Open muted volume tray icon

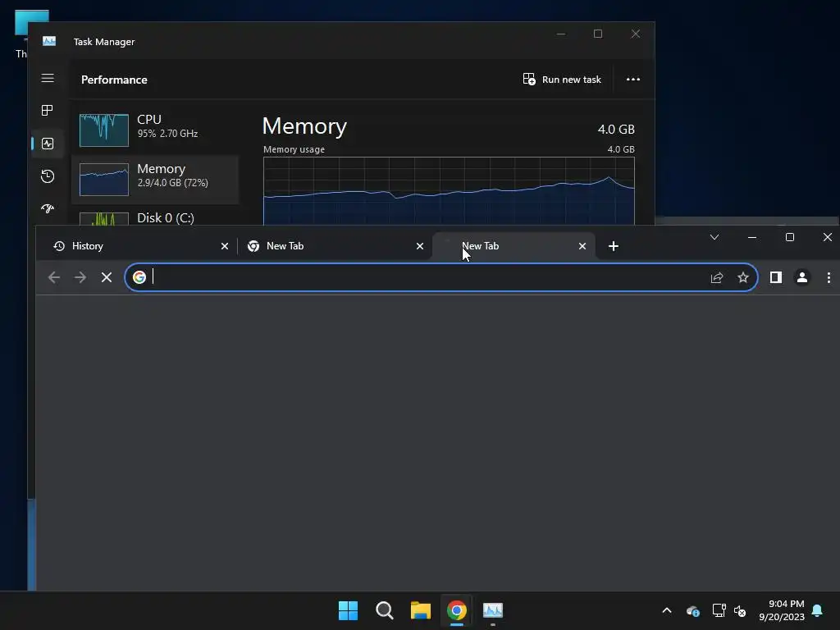click(740, 610)
